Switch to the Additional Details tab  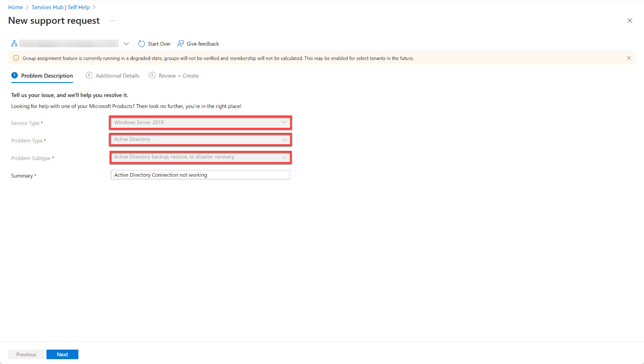coord(113,76)
